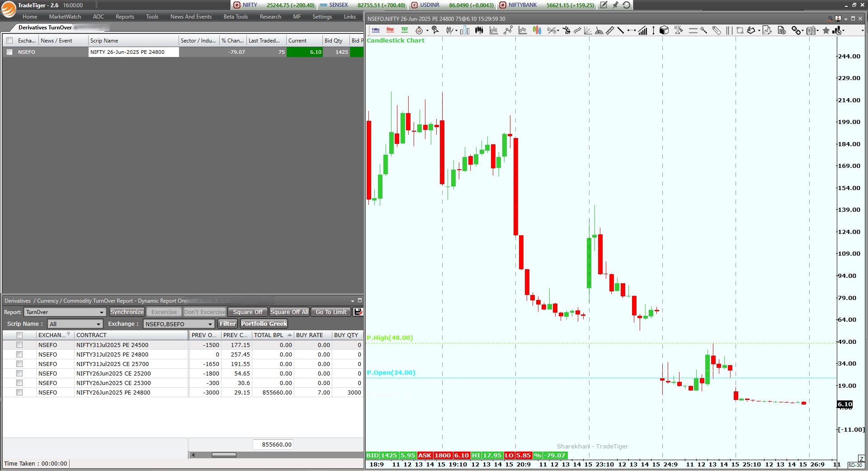Select the parallel horizontal lines tool
This screenshot has height=471, width=868.
click(x=693, y=30)
